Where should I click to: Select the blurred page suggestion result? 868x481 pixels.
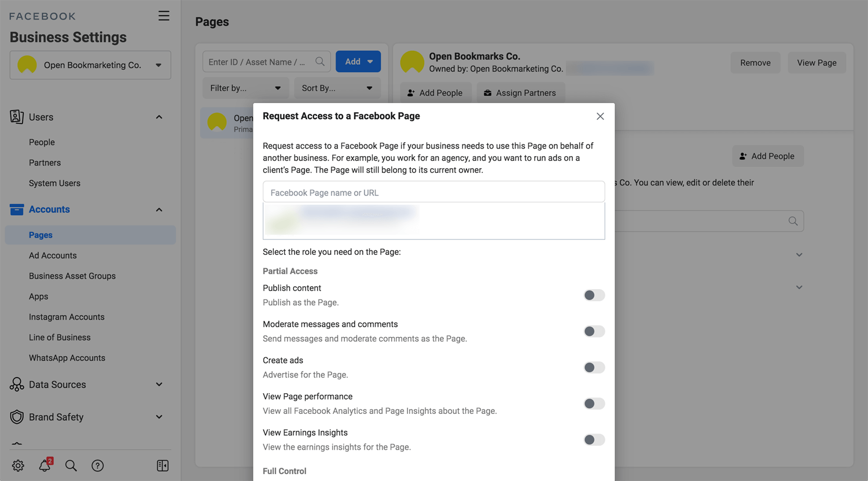click(x=434, y=220)
